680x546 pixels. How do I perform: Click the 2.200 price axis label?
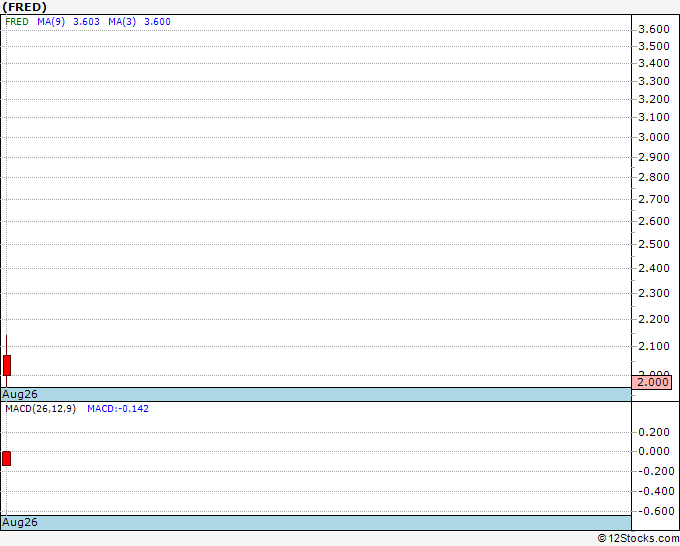[x=654, y=319]
